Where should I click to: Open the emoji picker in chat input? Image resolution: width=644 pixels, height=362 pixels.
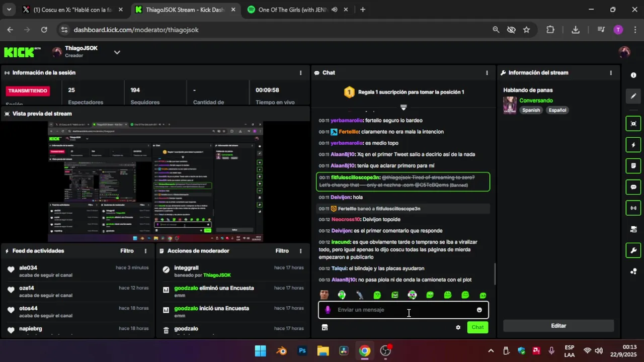479,310
